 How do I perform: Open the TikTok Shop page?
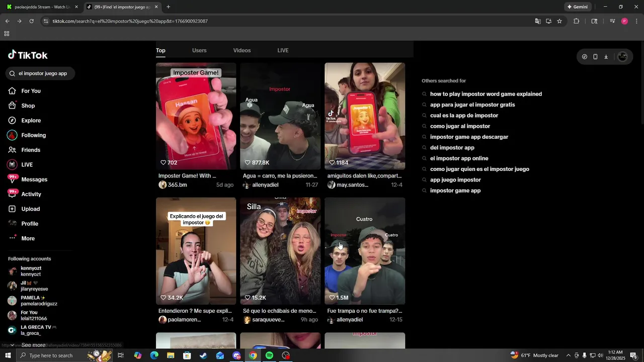[x=28, y=106]
